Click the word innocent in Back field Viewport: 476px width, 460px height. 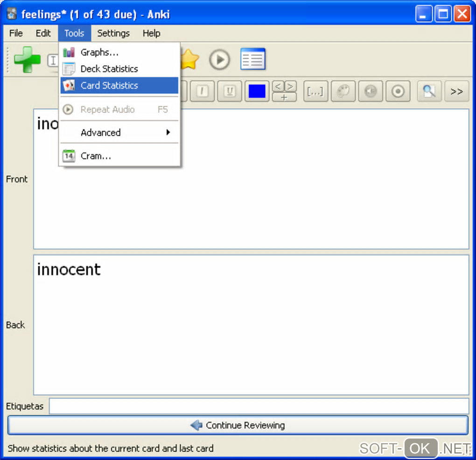click(69, 270)
